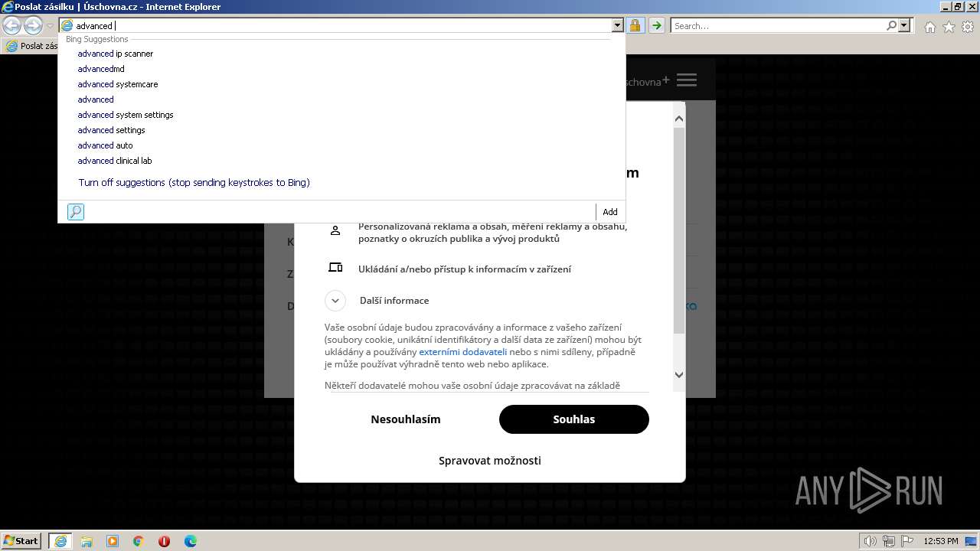
Task: Open Opera taskbar icon
Action: [x=164, y=541]
